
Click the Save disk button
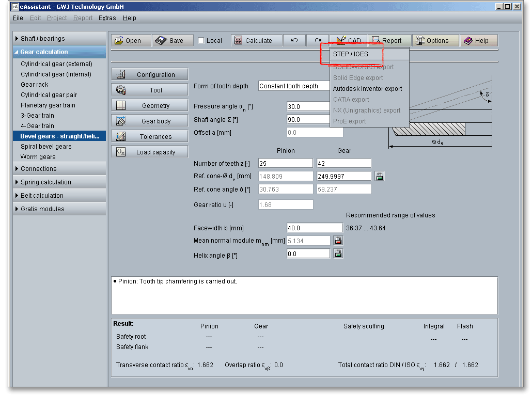pyautogui.click(x=169, y=41)
